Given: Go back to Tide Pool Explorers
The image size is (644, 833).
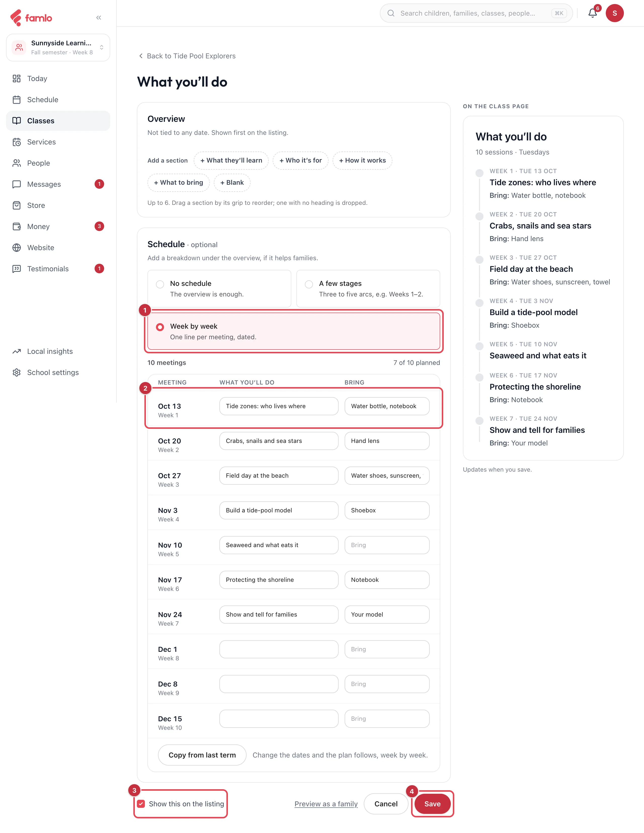Looking at the screenshot, I should tap(187, 56).
